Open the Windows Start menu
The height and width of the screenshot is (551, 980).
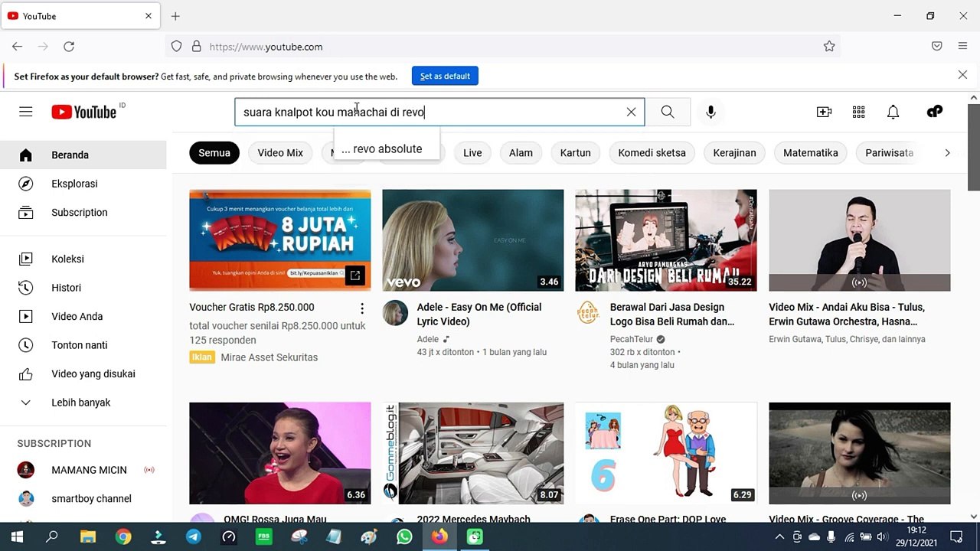17,536
